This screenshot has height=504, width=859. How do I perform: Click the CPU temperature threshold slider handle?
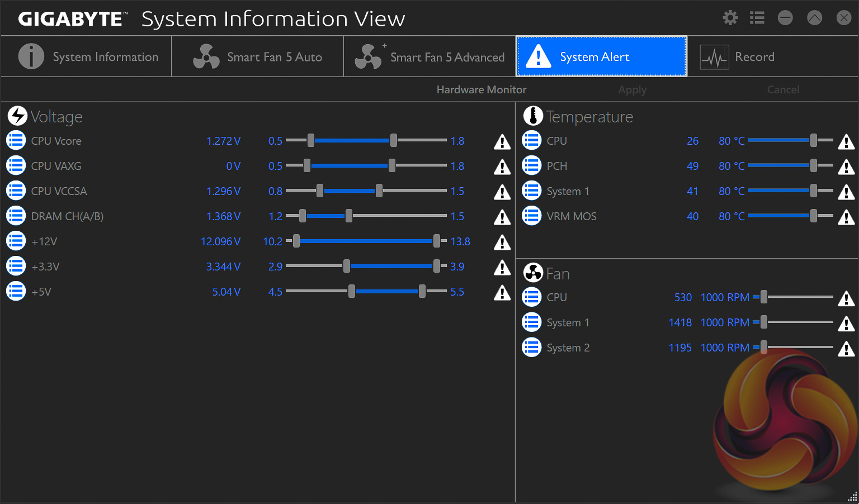pos(814,141)
